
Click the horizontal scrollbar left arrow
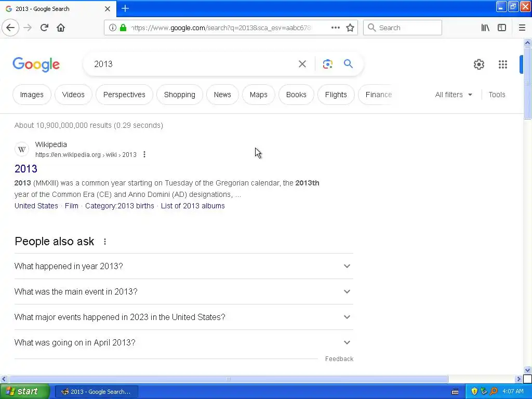tap(4, 379)
